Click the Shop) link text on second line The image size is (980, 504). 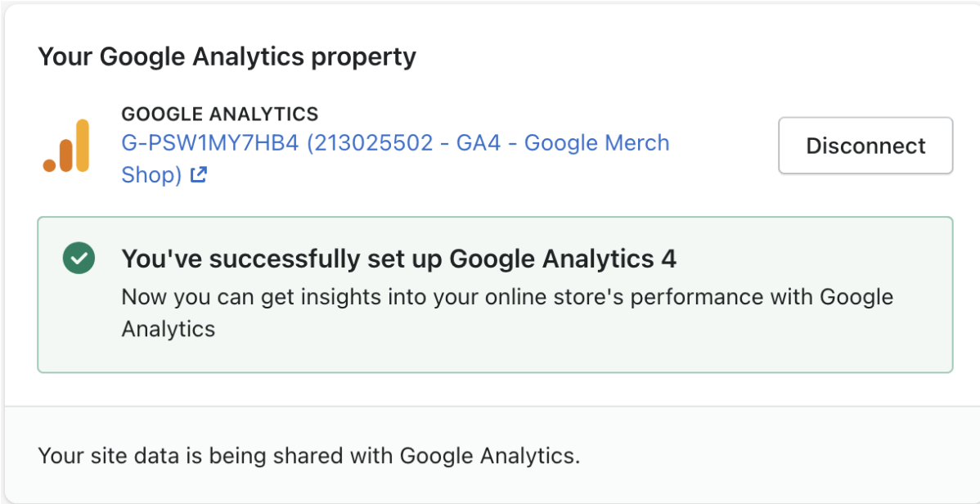(151, 175)
